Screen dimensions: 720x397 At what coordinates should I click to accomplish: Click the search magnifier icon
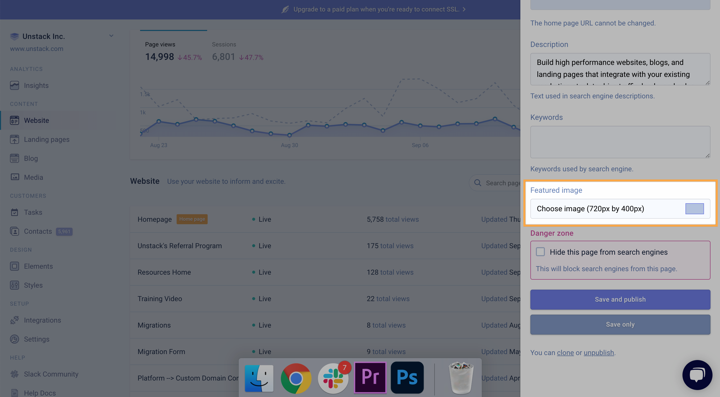click(478, 183)
